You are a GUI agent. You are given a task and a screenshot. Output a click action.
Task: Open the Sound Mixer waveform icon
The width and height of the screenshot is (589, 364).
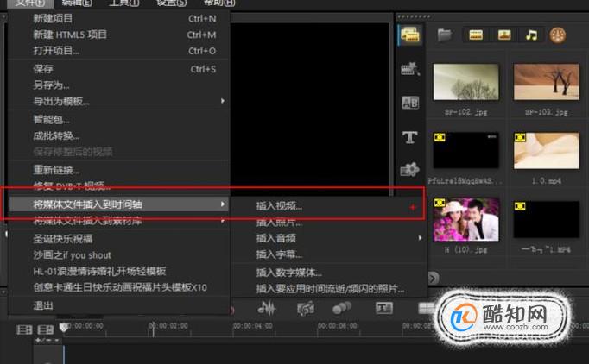(x=266, y=308)
